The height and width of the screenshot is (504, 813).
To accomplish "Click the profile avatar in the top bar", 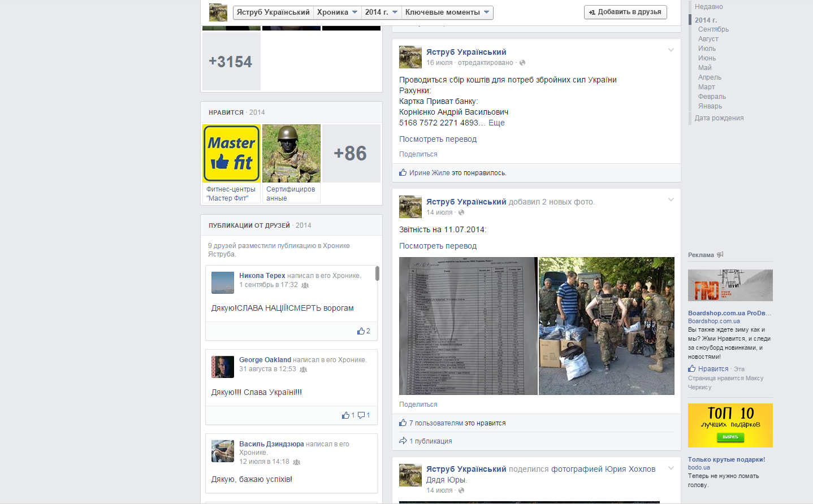I will (x=218, y=12).
